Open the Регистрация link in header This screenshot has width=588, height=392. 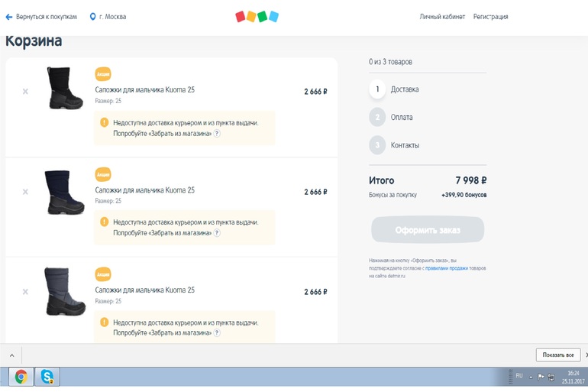(x=490, y=16)
